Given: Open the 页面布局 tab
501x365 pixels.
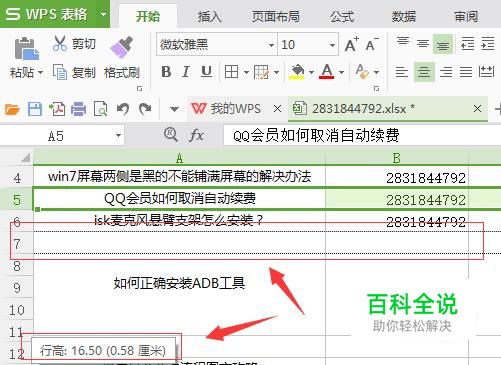Looking at the screenshot, I should point(275,16).
